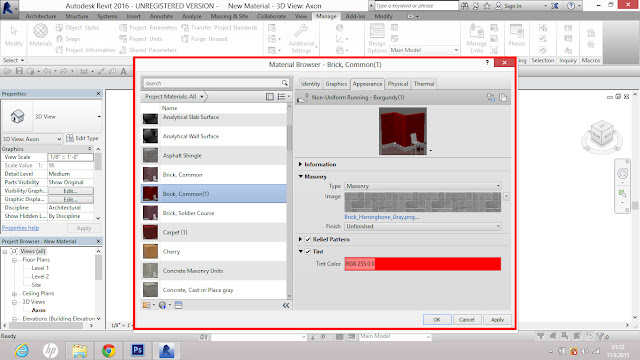This screenshot has width=640, height=360.
Task: Click the masonry image texture preview
Action: coord(423,202)
